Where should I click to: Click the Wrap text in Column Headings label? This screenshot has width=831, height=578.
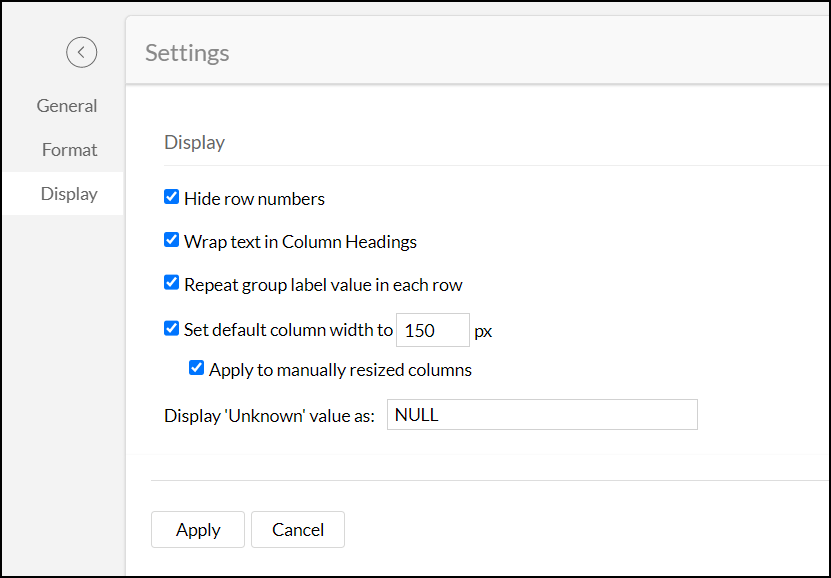point(300,241)
